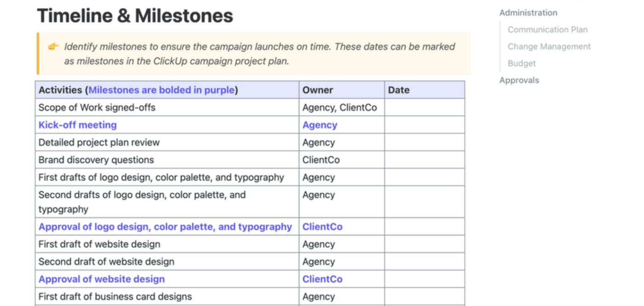Open the 'Kick-off meeting' milestone link
This screenshot has width=644, height=306.
tap(77, 125)
